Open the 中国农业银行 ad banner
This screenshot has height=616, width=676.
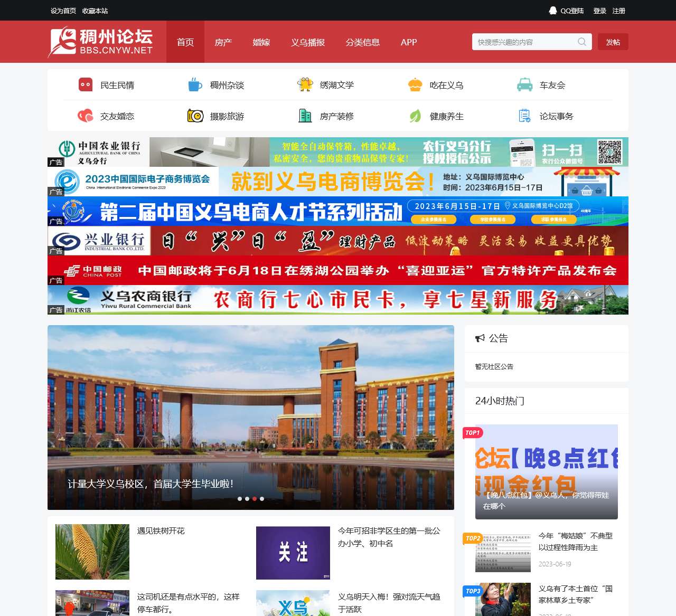[x=338, y=152]
